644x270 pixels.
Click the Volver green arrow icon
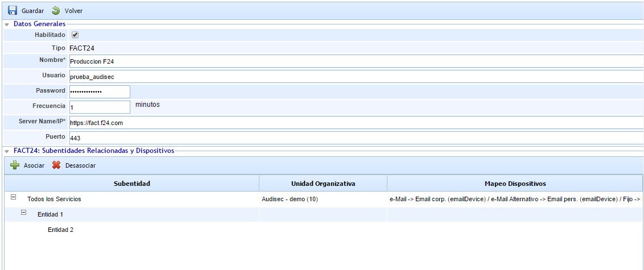56,11
